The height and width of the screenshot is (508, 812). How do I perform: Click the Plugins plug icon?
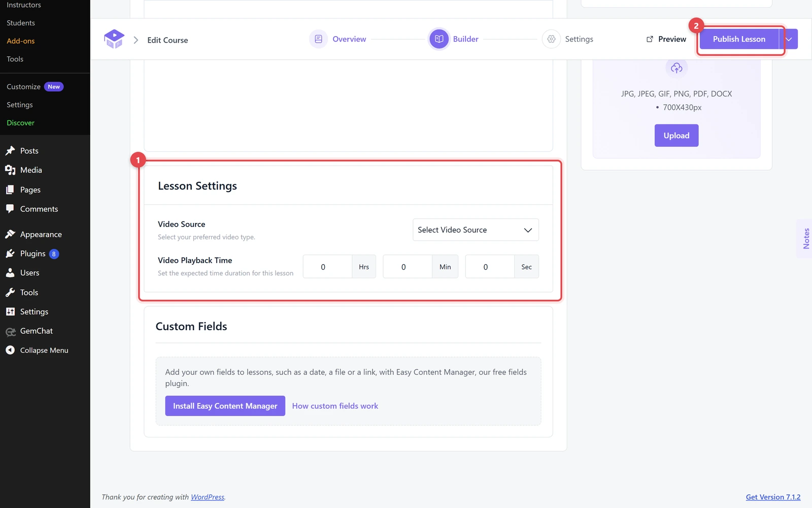tap(10, 253)
